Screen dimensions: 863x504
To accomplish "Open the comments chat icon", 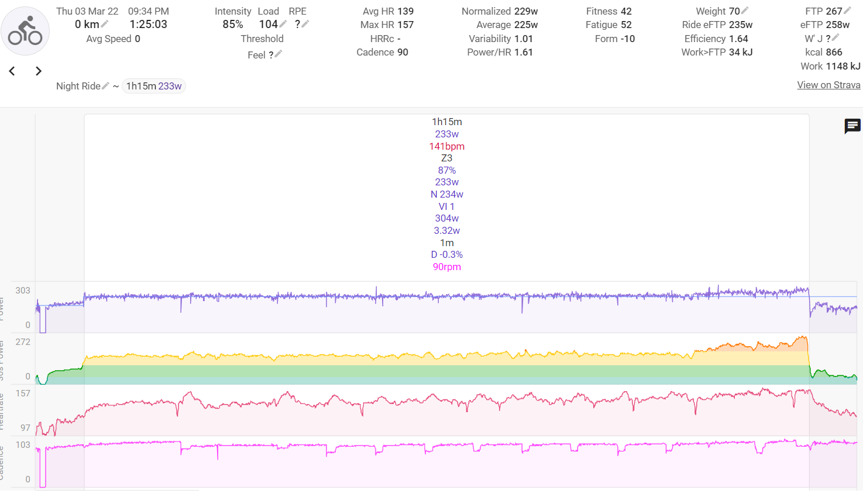I will click(x=852, y=126).
